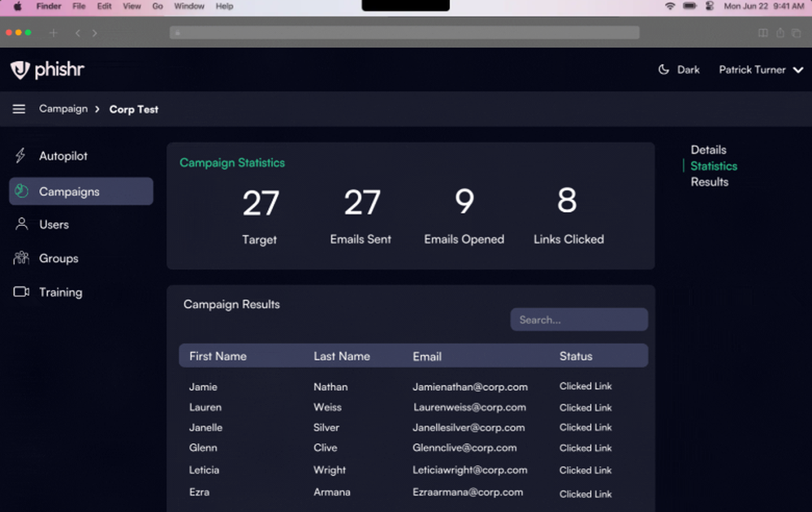
Task: Click the browser share icon
Action: (780, 33)
